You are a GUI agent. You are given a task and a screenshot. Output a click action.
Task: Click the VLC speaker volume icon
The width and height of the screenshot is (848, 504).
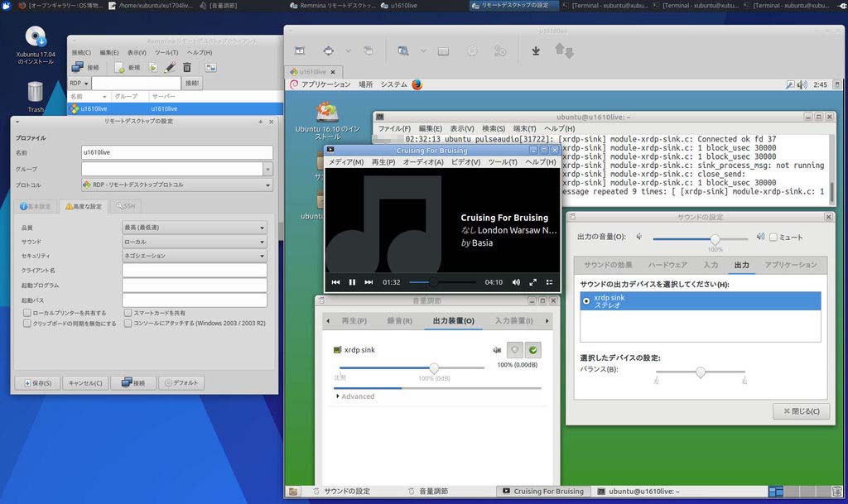tap(516, 282)
